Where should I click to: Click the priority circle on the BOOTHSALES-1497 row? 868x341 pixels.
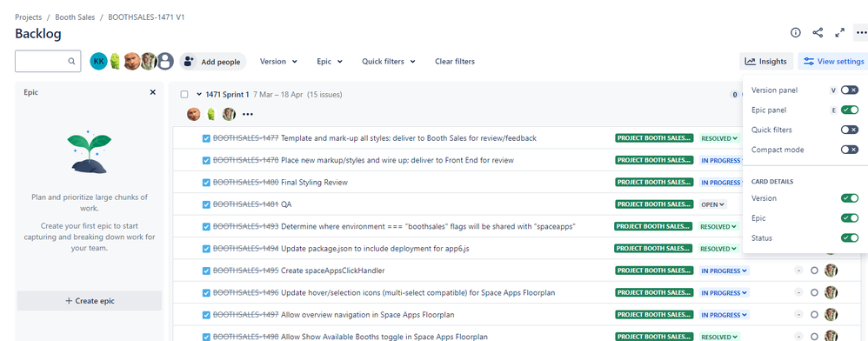point(814,315)
